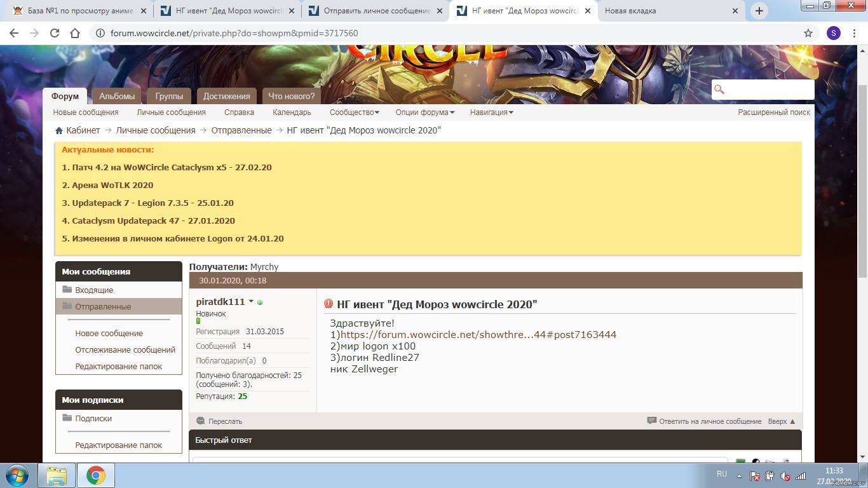Go back to the previous page
Image resolution: width=868 pixels, height=488 pixels.
coord(14,33)
